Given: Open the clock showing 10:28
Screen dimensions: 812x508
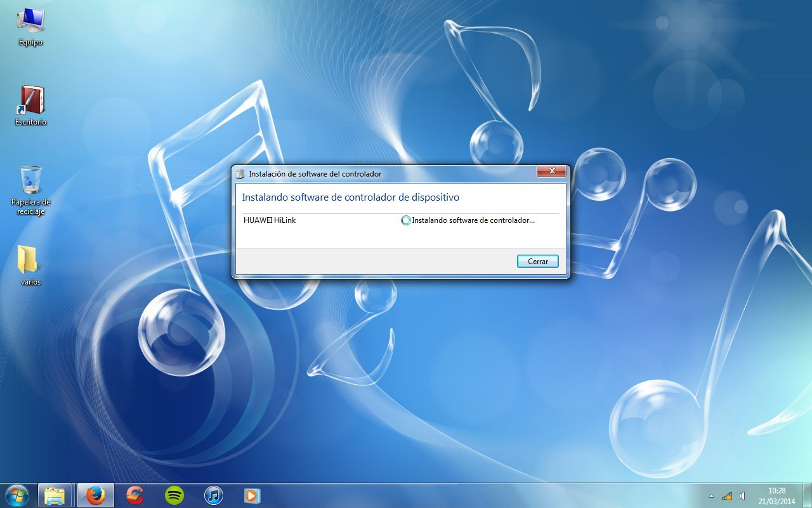Looking at the screenshot, I should pyautogui.click(x=776, y=496).
